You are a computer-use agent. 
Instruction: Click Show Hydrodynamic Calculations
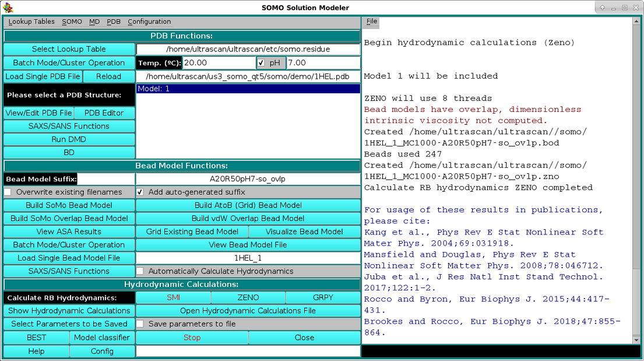coord(69,311)
